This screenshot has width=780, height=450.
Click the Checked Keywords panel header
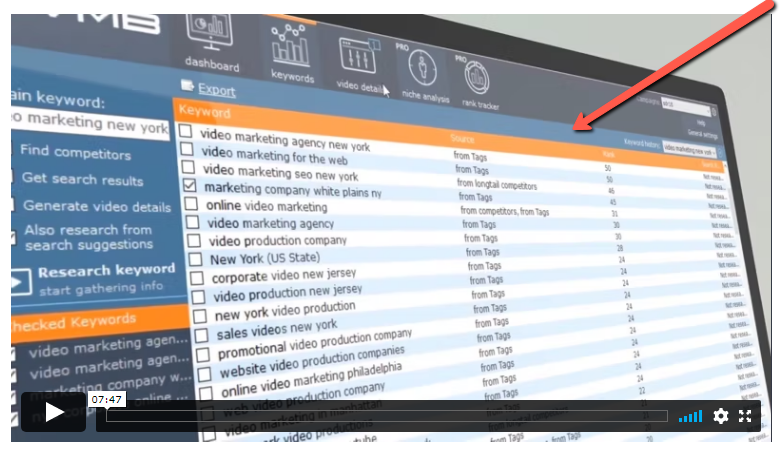[99, 321]
